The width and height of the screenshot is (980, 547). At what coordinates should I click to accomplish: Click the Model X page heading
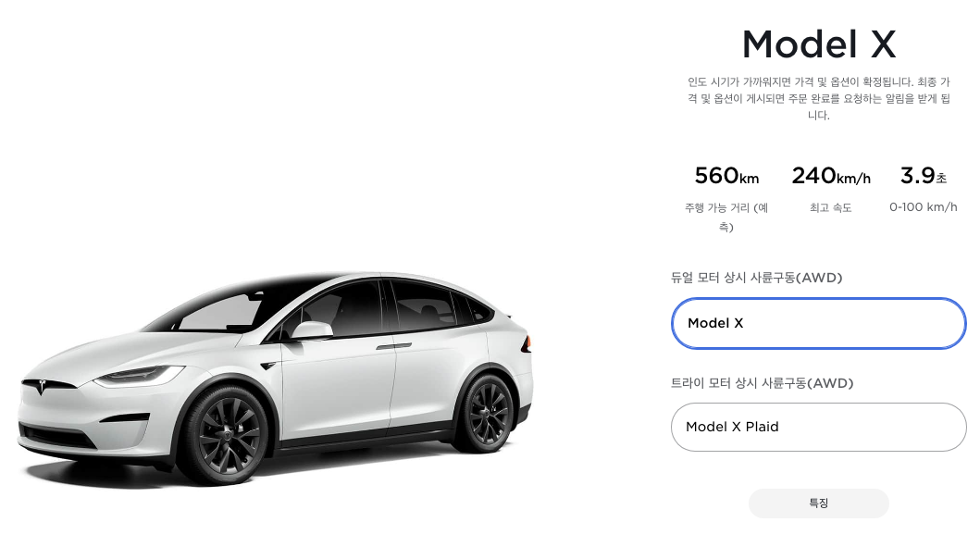[818, 44]
